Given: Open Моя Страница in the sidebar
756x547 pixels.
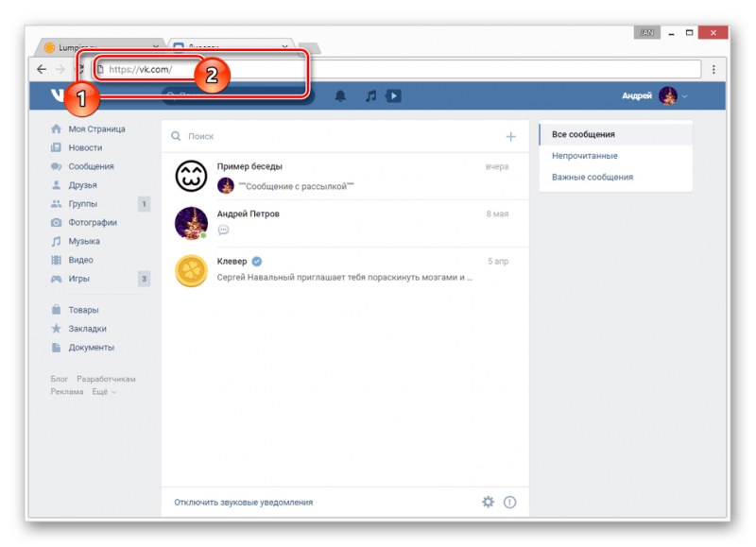Looking at the screenshot, I should click(x=97, y=129).
